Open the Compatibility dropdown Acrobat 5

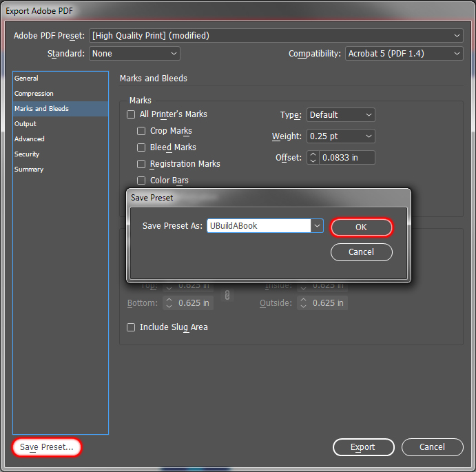[x=404, y=54]
